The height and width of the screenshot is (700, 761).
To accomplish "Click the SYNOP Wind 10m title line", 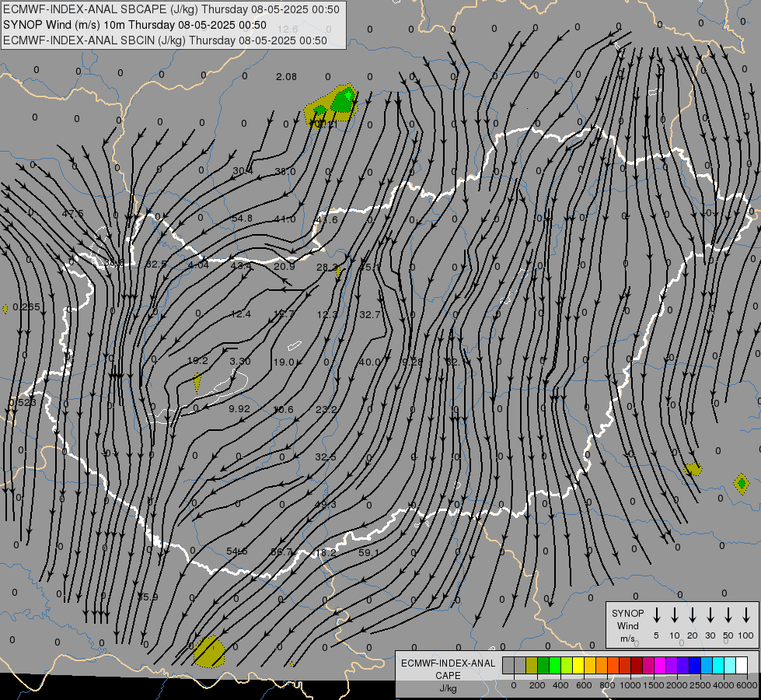I will pyautogui.click(x=134, y=25).
